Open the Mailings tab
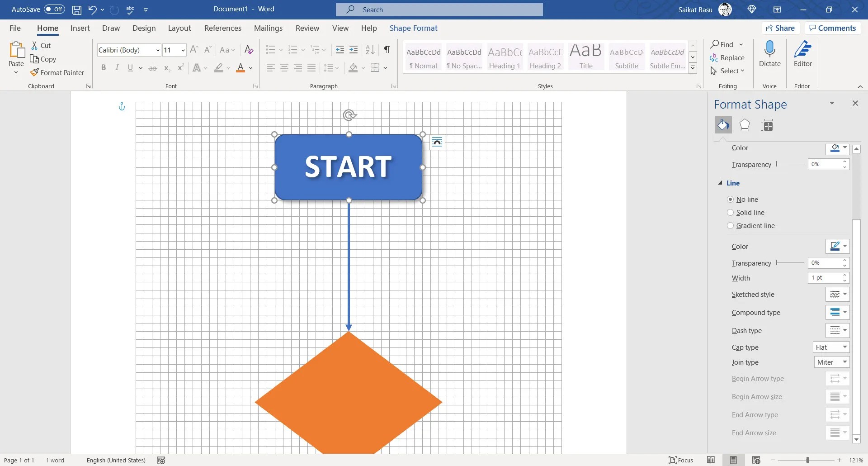868x466 pixels. (x=269, y=28)
